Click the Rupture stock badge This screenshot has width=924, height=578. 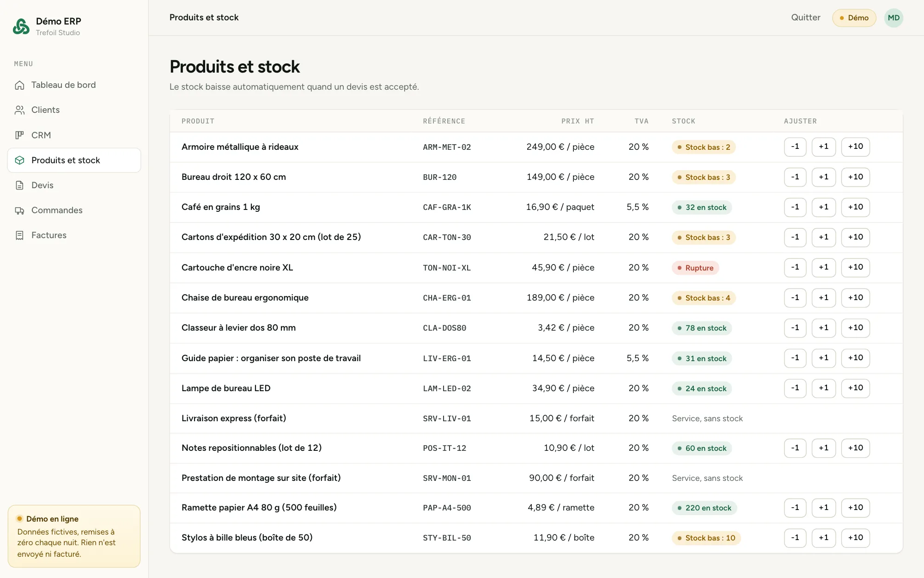click(695, 268)
